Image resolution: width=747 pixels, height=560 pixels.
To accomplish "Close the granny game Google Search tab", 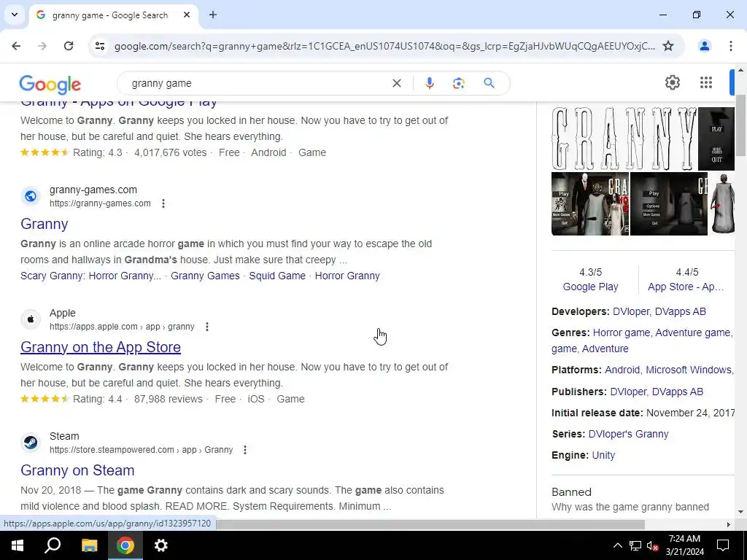I will [x=187, y=15].
